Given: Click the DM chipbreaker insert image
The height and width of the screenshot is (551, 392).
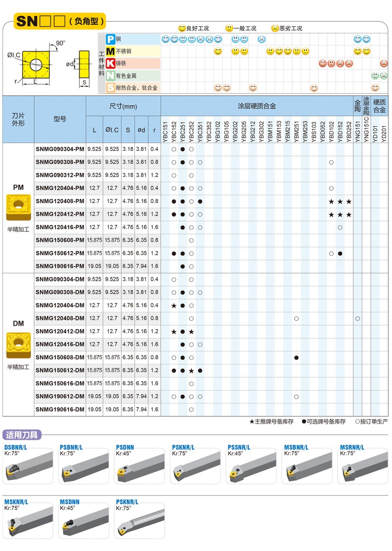Looking at the screenshot, I should click(18, 345).
